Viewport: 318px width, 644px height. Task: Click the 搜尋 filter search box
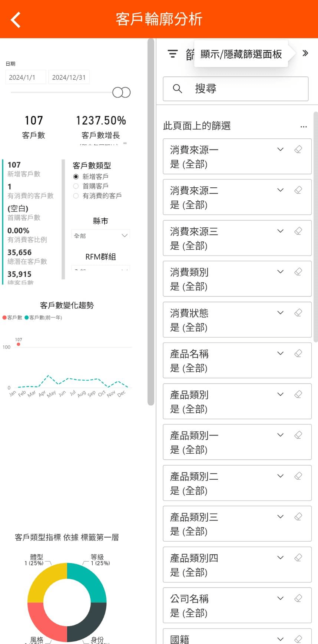pos(236,89)
